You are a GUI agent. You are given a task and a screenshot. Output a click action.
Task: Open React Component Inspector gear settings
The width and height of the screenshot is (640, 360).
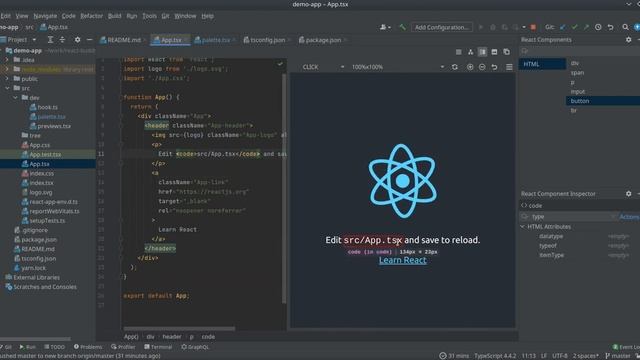click(629, 193)
